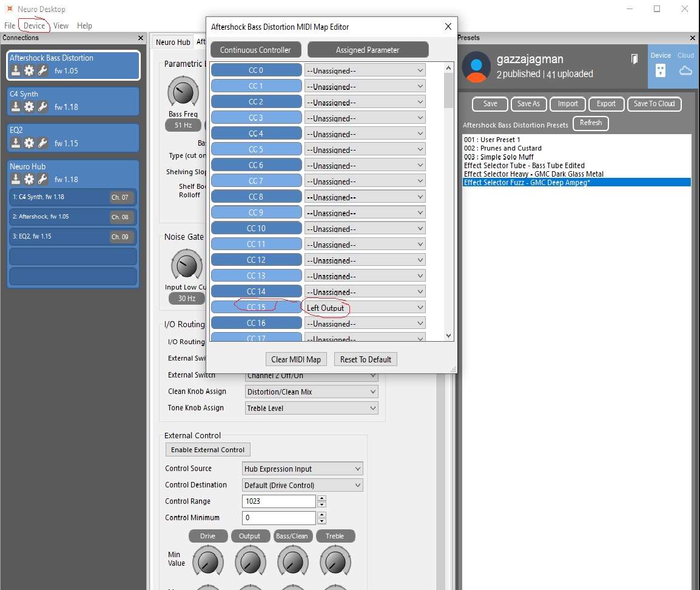Open the CC 0 assigned parameter dropdown
Screen dimensions: 700x590
(365, 70)
